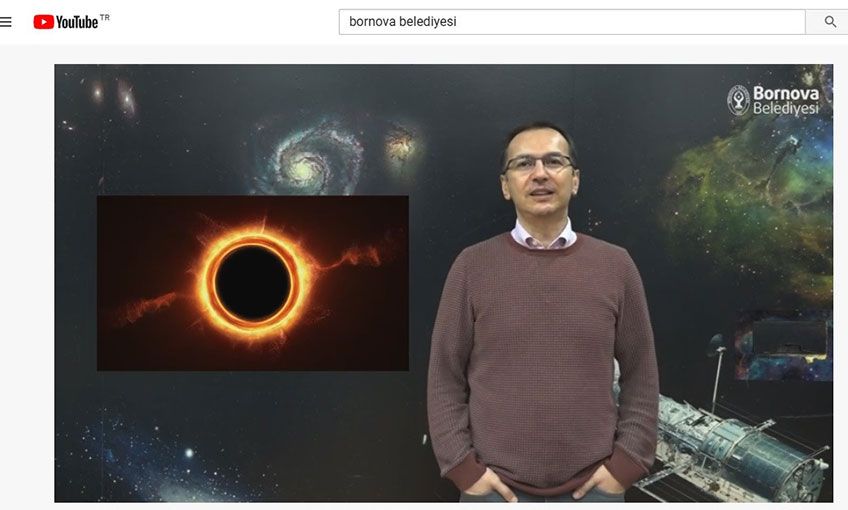Click the bright star at bottom-left of video
This screenshot has width=848, height=510.
(x=189, y=453)
